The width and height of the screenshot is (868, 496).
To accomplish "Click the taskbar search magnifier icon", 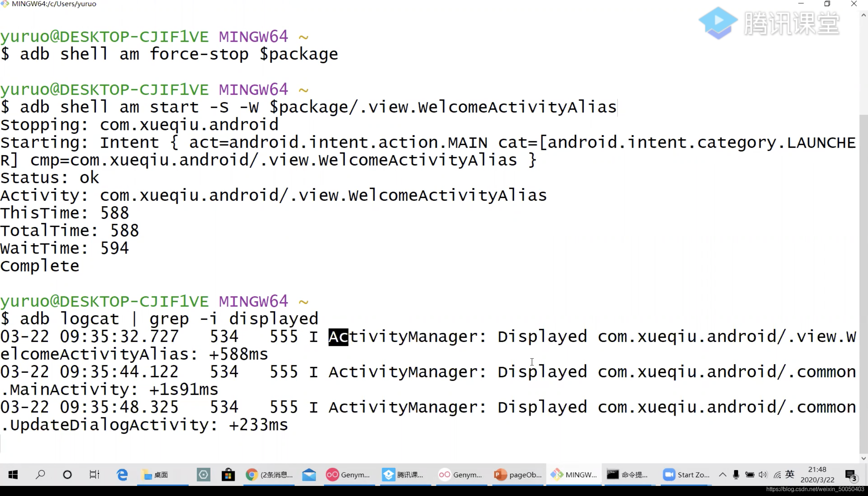I will (40, 475).
